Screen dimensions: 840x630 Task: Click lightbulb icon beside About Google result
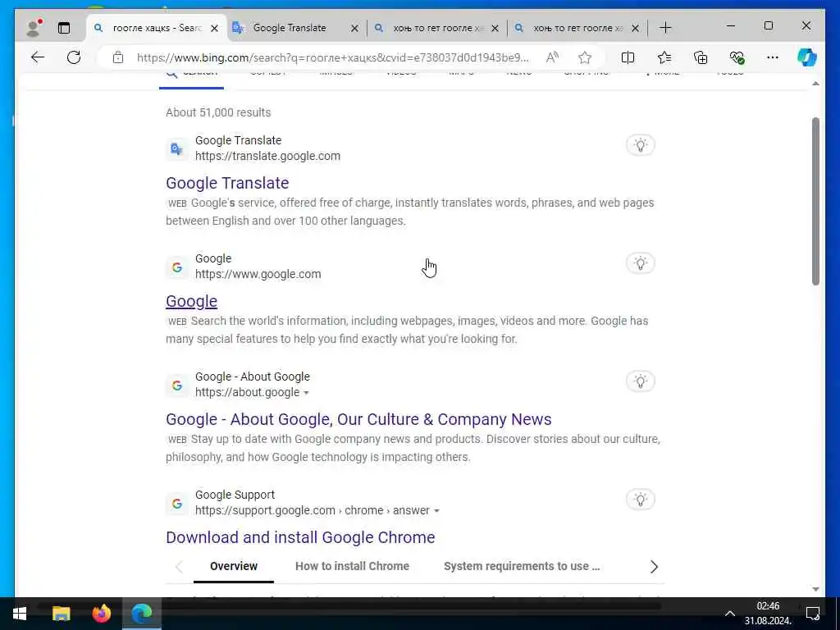click(x=640, y=381)
